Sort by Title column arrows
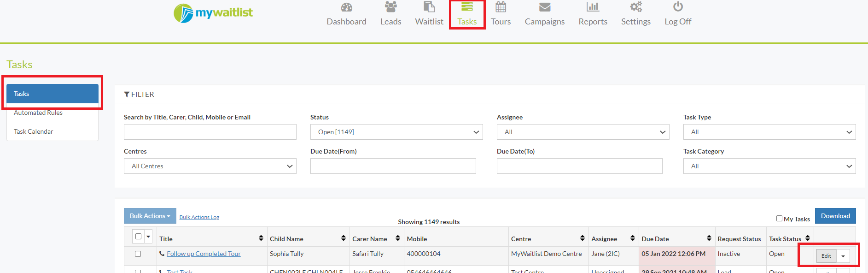868x273 pixels. 261,238
